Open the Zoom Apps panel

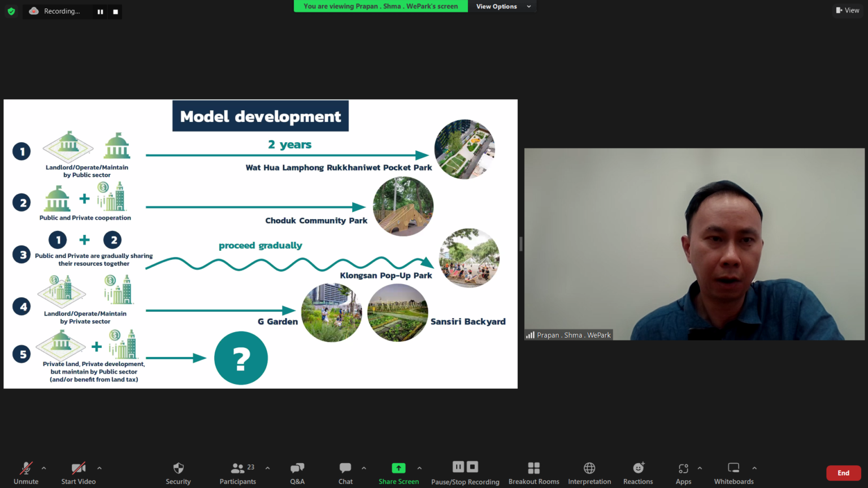pyautogui.click(x=683, y=472)
